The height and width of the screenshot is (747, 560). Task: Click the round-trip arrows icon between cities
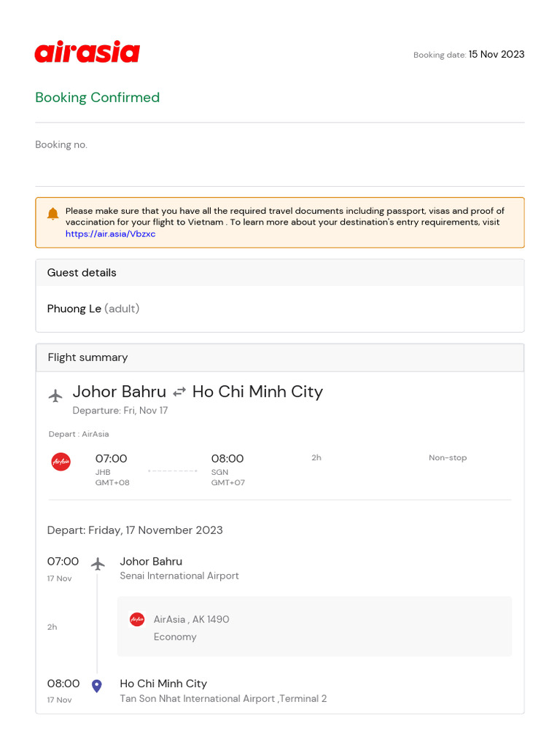(x=179, y=392)
